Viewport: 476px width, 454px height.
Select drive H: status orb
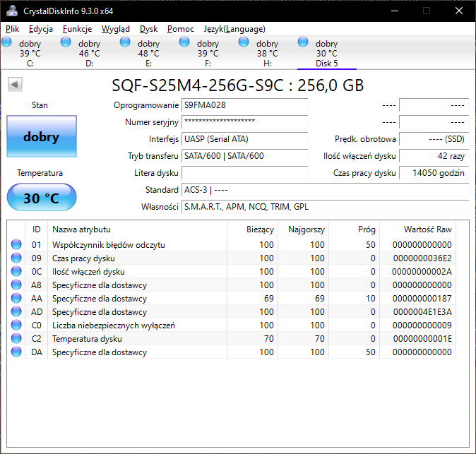244,42
